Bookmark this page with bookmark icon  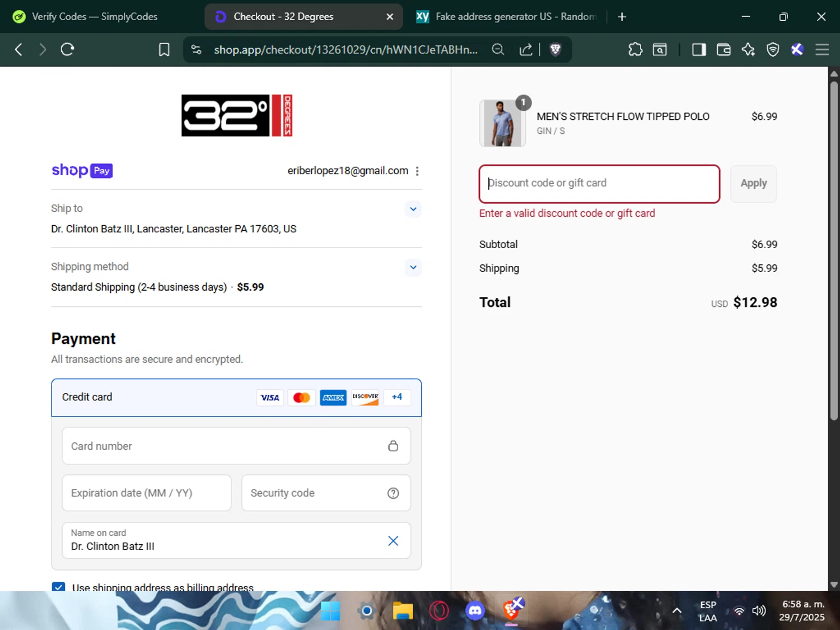point(164,49)
